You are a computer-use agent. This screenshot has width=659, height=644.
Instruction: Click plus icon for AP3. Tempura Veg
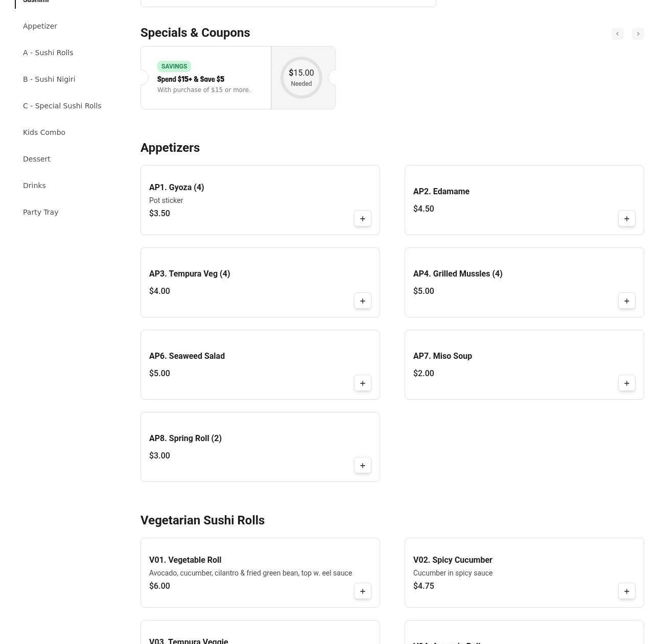(362, 301)
